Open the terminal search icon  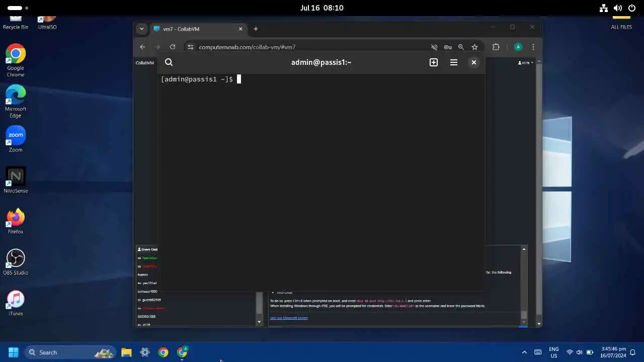[169, 62]
